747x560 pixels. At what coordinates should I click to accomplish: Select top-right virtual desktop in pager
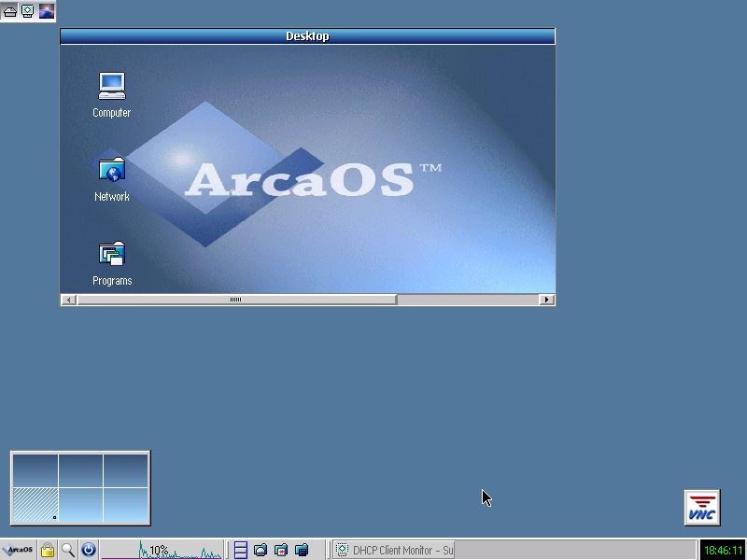pos(126,470)
